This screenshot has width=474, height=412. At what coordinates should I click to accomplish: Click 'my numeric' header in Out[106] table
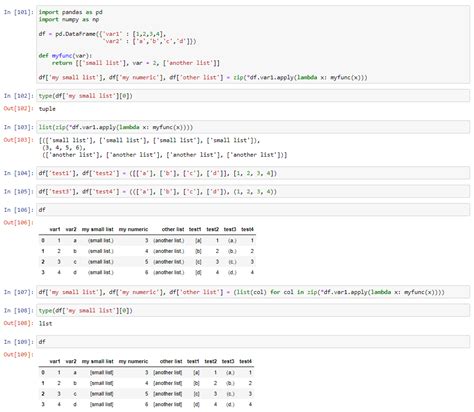click(133, 229)
